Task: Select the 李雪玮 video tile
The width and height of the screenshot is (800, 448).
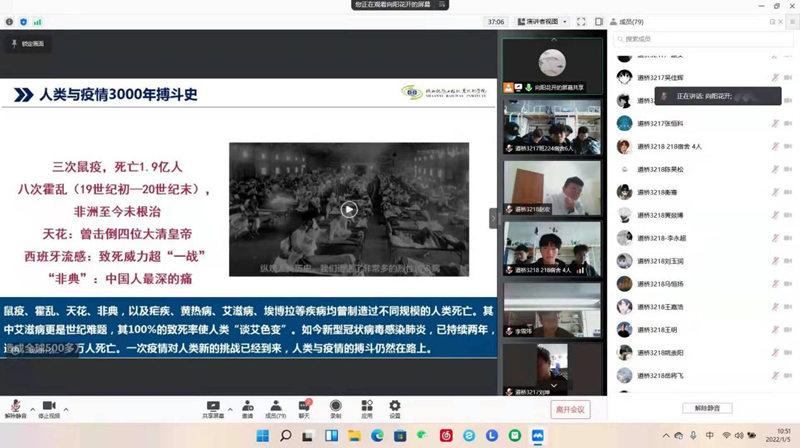Action: 552,310
